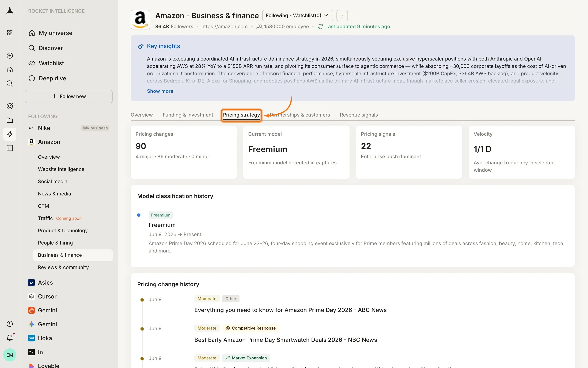Open the Following - Watchlist(0) dropdown
Screen dimensions: 588x368
pos(298,16)
